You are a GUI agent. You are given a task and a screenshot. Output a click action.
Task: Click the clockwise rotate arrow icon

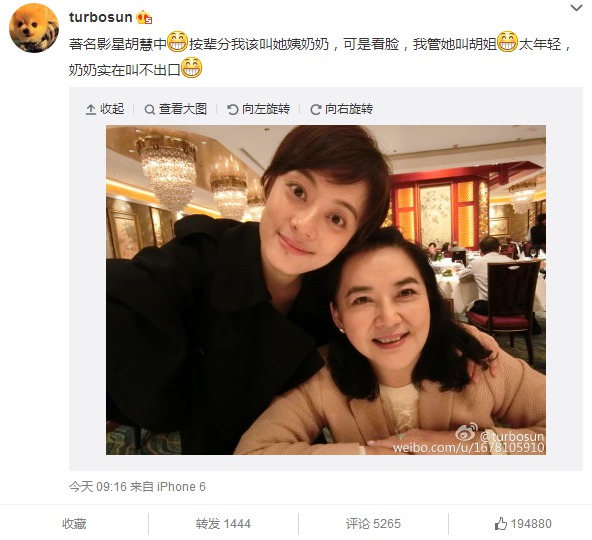[316, 110]
